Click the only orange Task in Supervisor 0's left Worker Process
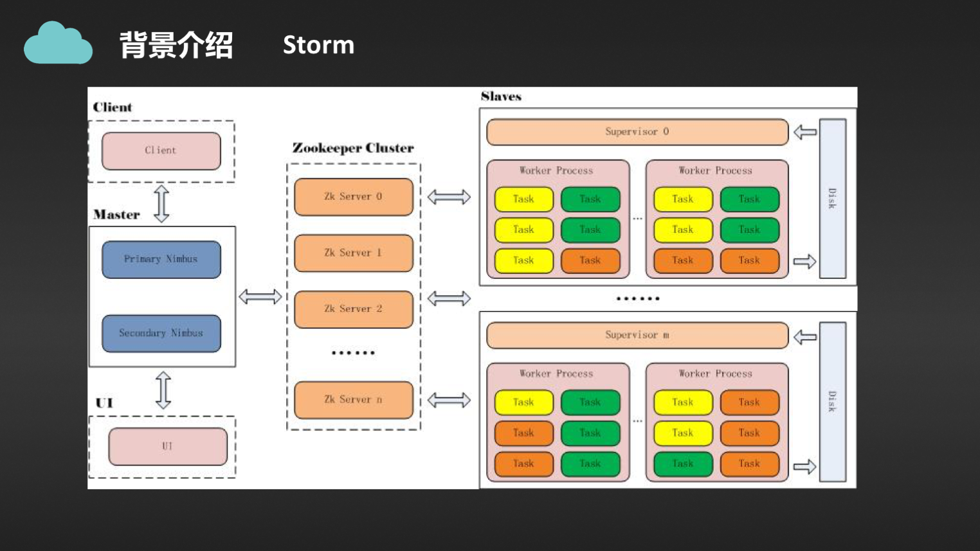This screenshot has height=551, width=980. tap(590, 261)
